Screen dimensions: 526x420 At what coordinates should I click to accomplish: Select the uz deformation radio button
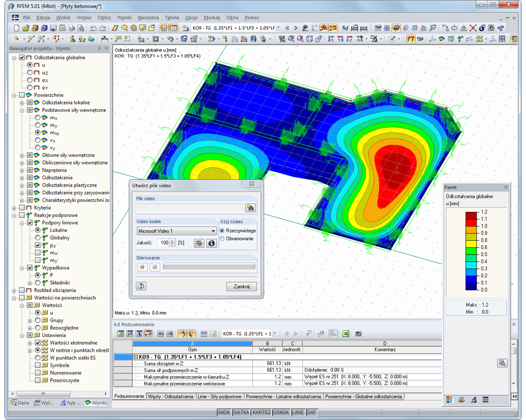pyautogui.click(x=30, y=73)
